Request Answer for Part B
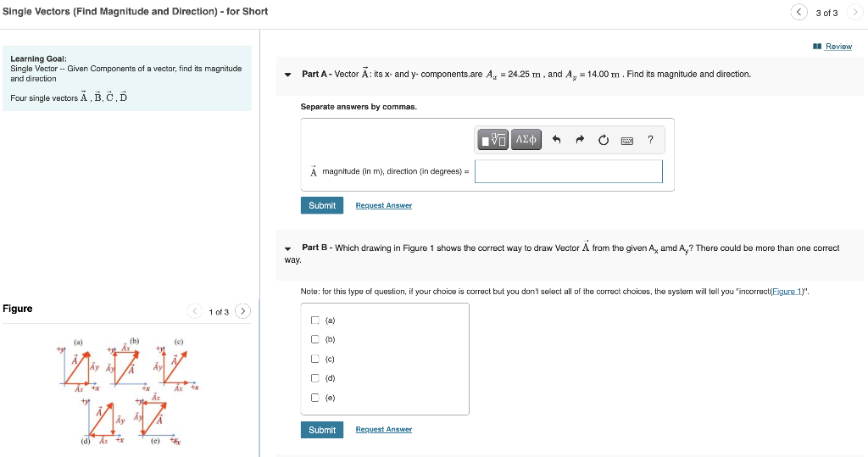This screenshot has height=457, width=868. [384, 429]
